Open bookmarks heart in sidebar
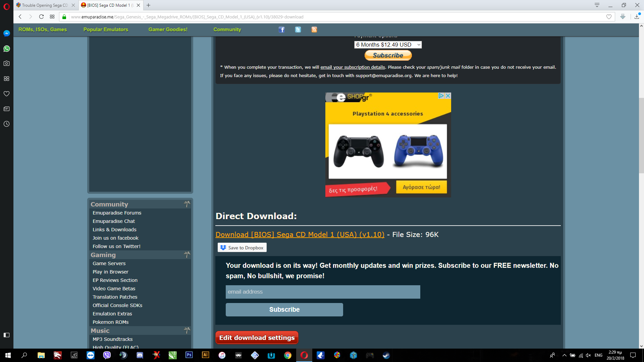The image size is (644, 362). point(6,94)
